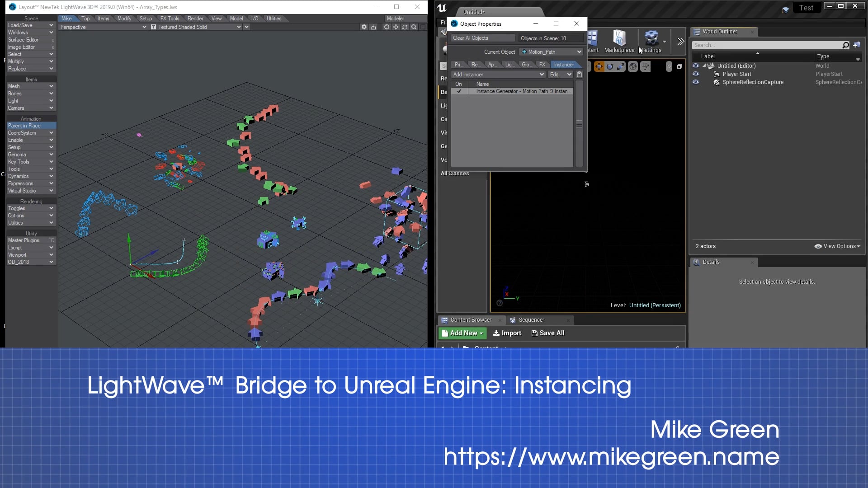Select the Instance Generator - Motion Path row
The image size is (868, 488).
coord(513,91)
